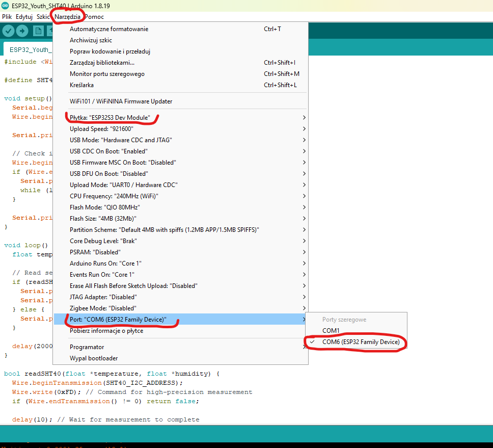Open the Plik menu

point(7,17)
